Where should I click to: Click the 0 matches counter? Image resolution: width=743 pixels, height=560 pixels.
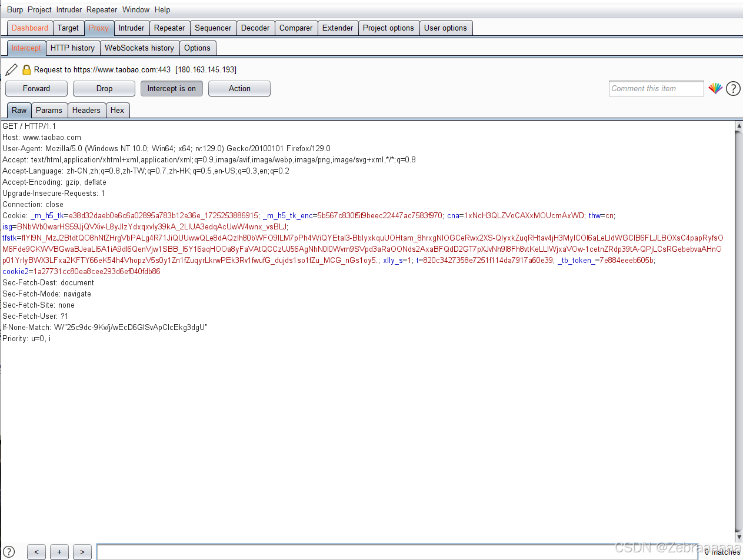pos(722,552)
